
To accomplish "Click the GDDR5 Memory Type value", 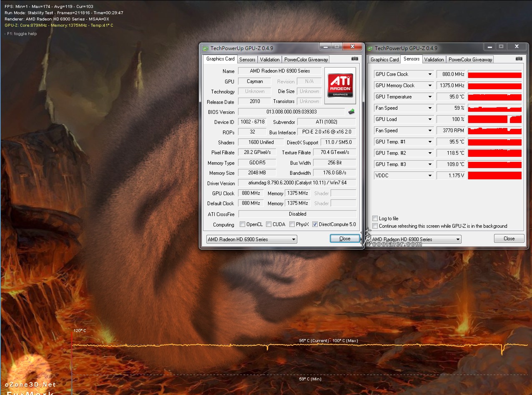I will 257,163.
